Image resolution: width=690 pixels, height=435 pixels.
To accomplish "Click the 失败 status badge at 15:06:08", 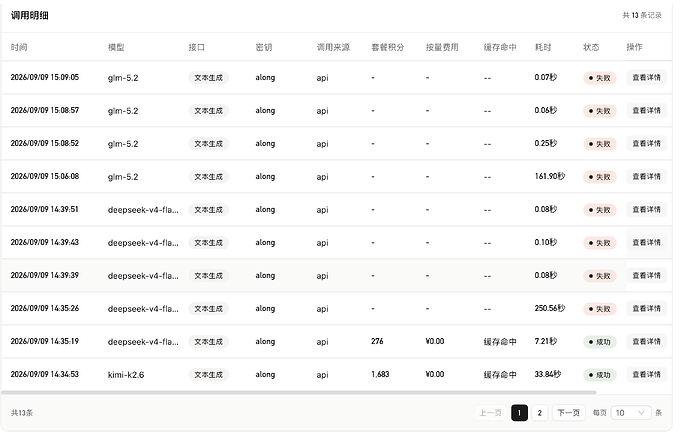I will point(599,177).
